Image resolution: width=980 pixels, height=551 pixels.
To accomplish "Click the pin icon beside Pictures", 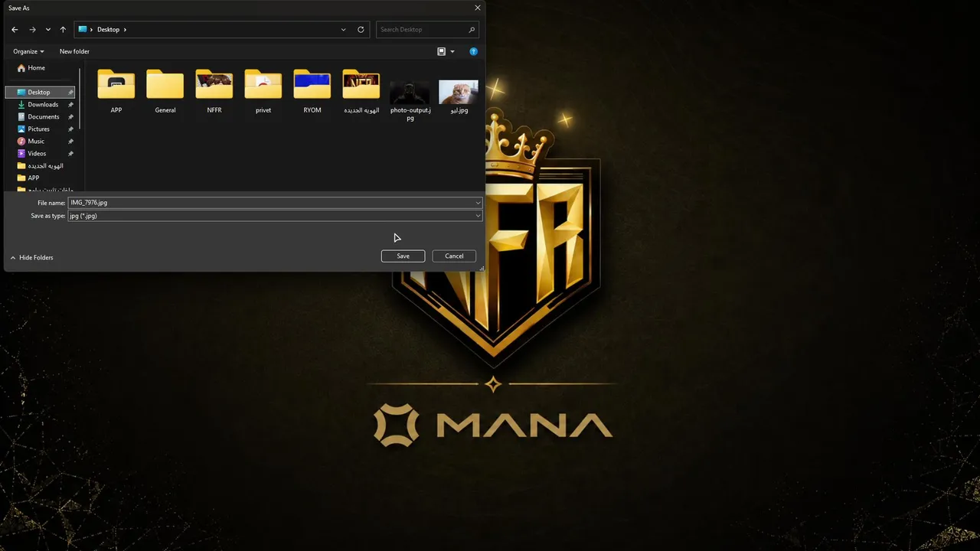I will click(x=70, y=129).
